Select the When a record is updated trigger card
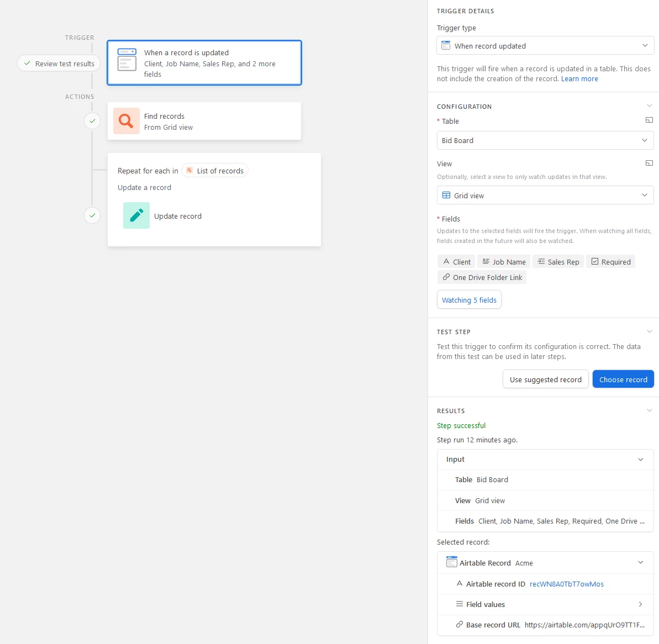This screenshot has height=644, width=659. tap(204, 62)
